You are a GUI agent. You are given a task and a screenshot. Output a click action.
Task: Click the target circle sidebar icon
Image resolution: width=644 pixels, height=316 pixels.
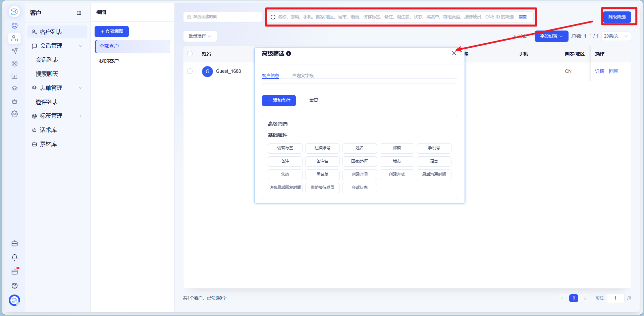coord(14,63)
